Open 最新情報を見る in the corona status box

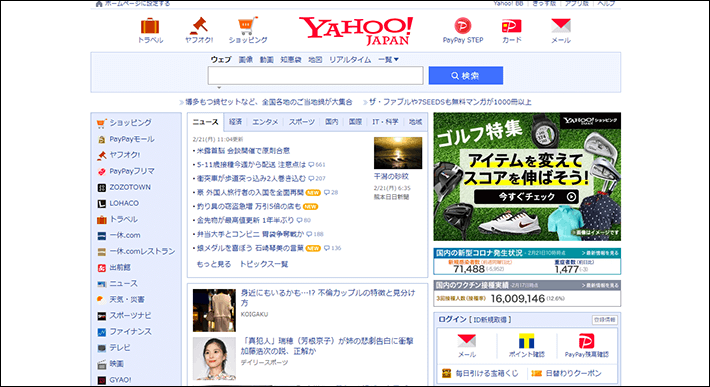point(600,253)
